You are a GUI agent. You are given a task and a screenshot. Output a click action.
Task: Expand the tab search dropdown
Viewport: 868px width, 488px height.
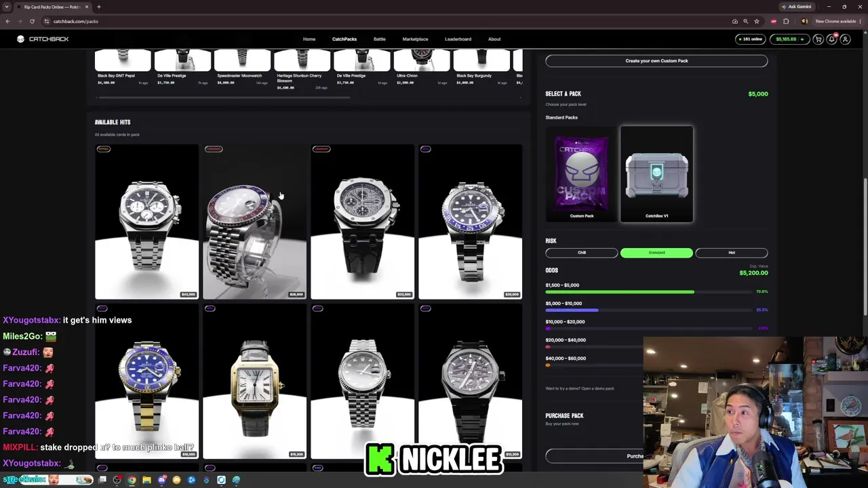(x=8, y=7)
